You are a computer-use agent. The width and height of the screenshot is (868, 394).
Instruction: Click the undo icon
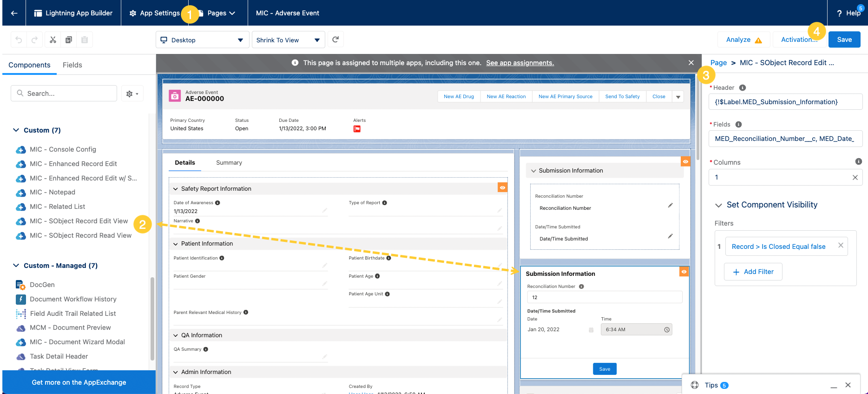[x=19, y=40]
